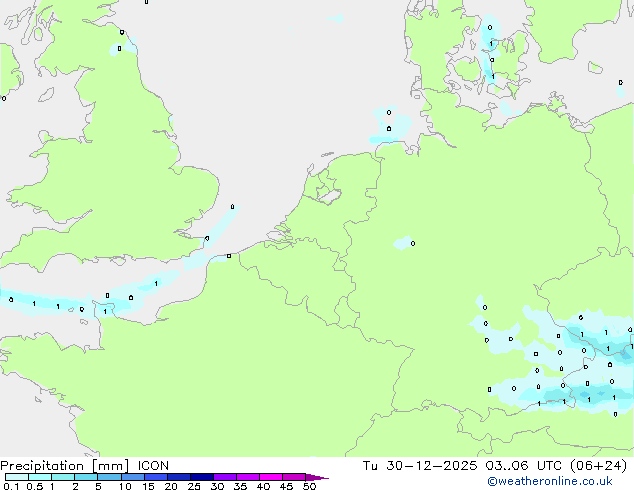Pick the 1–2 mm legend color segment
The height and width of the screenshot is (490, 634).
[x=63, y=477]
